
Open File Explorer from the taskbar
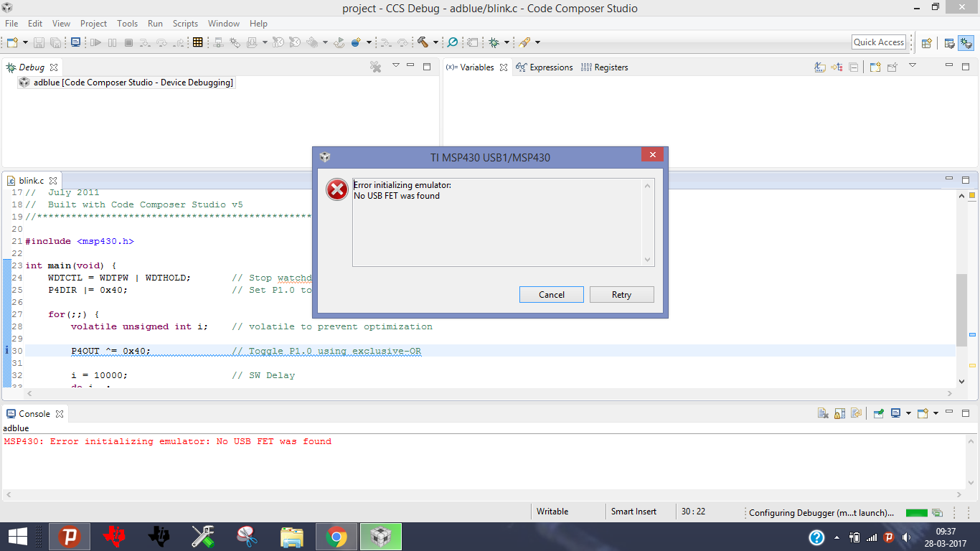click(292, 536)
